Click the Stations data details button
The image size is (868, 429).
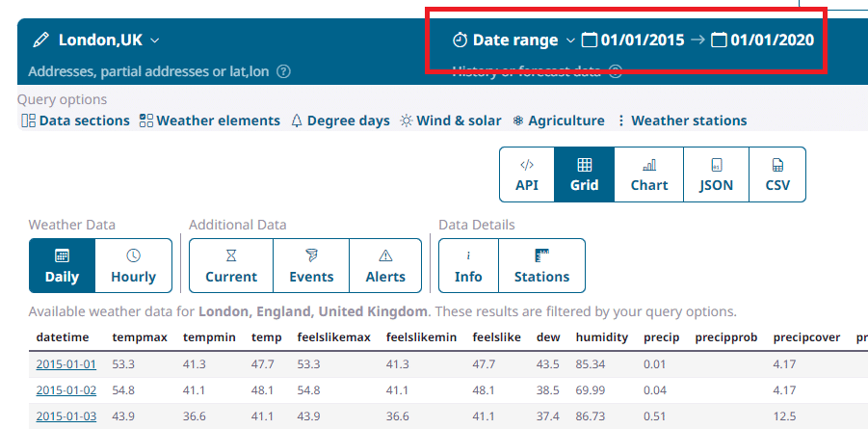(541, 265)
